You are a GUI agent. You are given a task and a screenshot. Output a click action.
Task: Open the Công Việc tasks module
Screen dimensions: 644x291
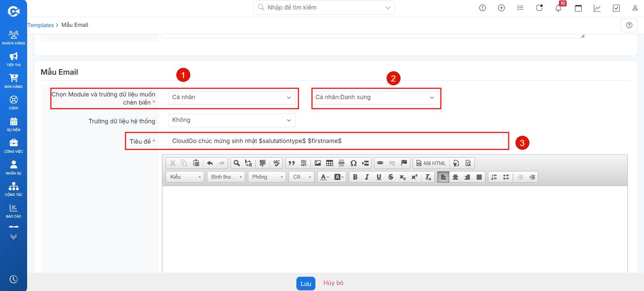(14, 146)
